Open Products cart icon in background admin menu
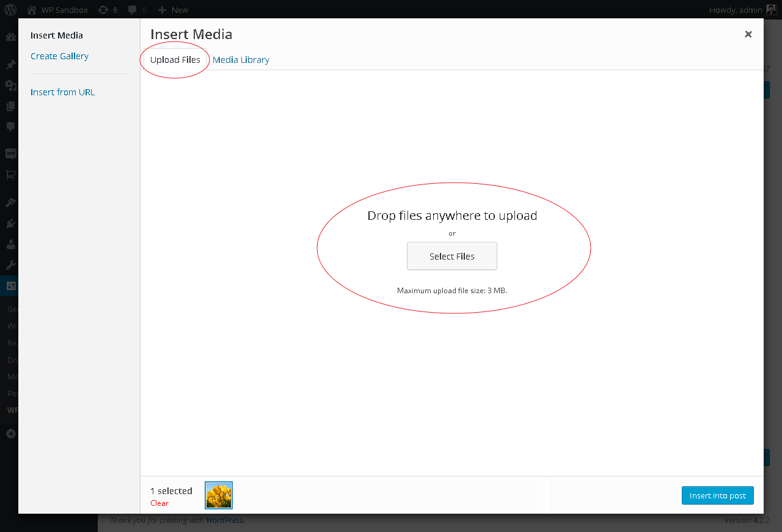Viewport: 782px width, 532px height. [x=10, y=175]
